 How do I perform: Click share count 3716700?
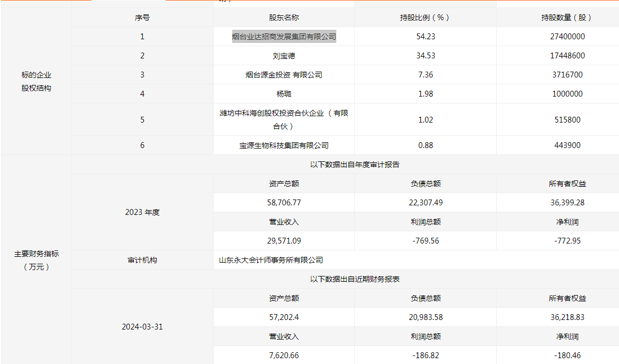pos(567,75)
